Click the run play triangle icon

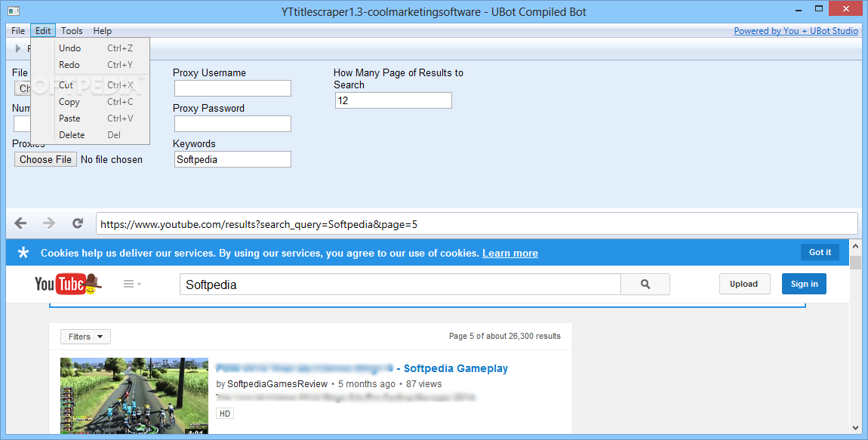coord(17,49)
